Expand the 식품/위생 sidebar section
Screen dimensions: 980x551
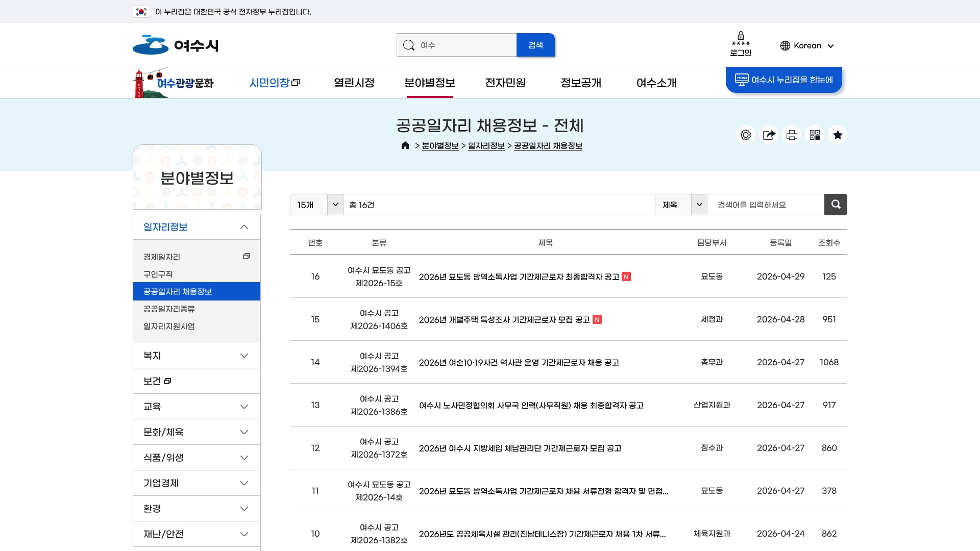point(197,458)
